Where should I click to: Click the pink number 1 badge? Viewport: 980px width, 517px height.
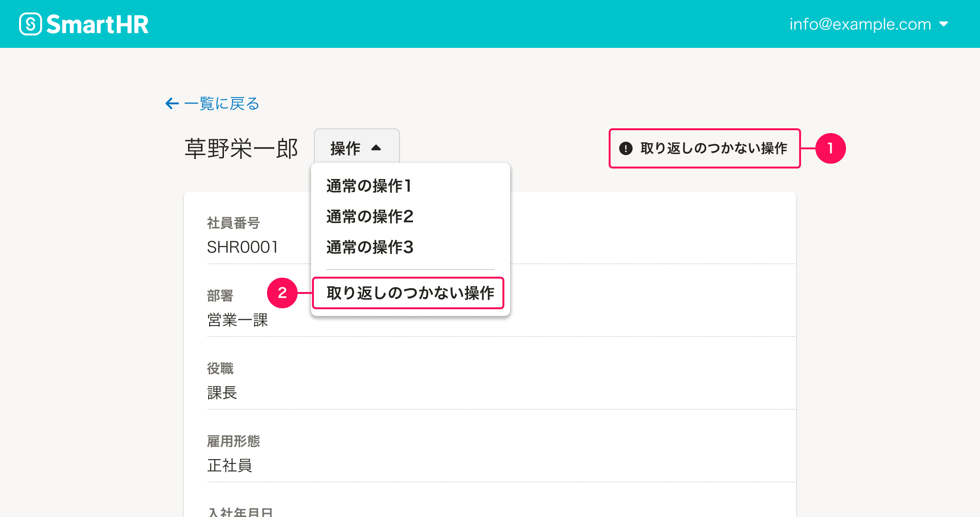coord(830,148)
